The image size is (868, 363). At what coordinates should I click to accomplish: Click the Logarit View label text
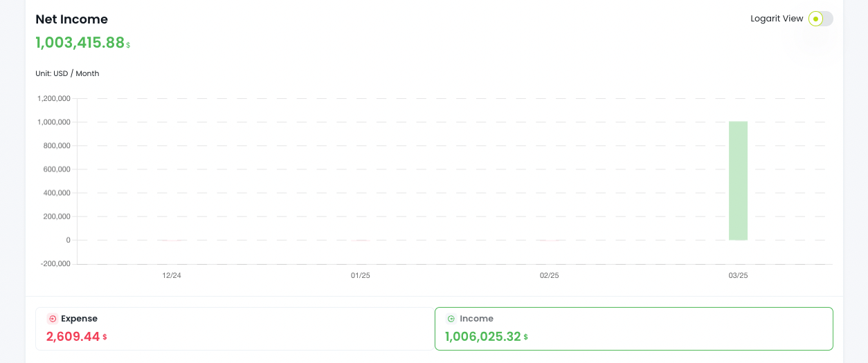[x=777, y=19]
